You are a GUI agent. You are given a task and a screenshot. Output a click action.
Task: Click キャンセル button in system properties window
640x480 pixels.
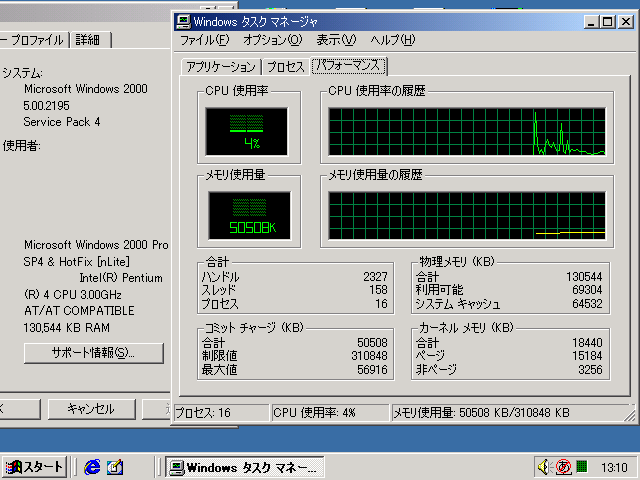[x=91, y=409]
